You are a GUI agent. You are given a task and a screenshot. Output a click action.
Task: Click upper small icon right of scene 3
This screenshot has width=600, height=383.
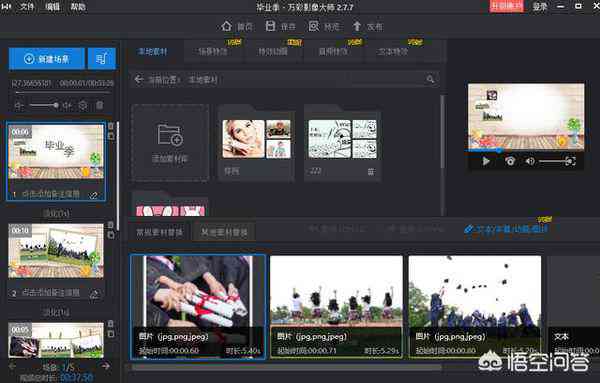(111, 324)
